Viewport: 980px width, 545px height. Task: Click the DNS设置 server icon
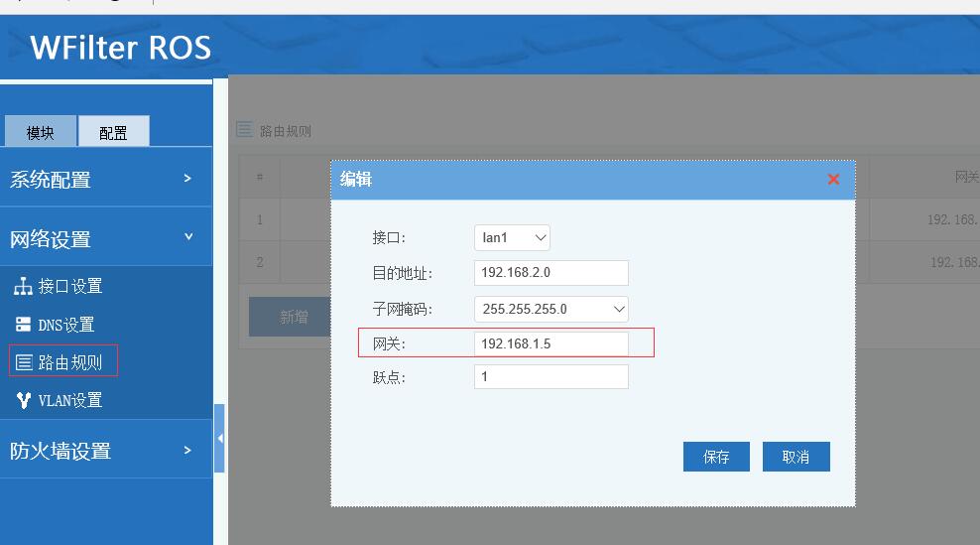click(x=23, y=325)
